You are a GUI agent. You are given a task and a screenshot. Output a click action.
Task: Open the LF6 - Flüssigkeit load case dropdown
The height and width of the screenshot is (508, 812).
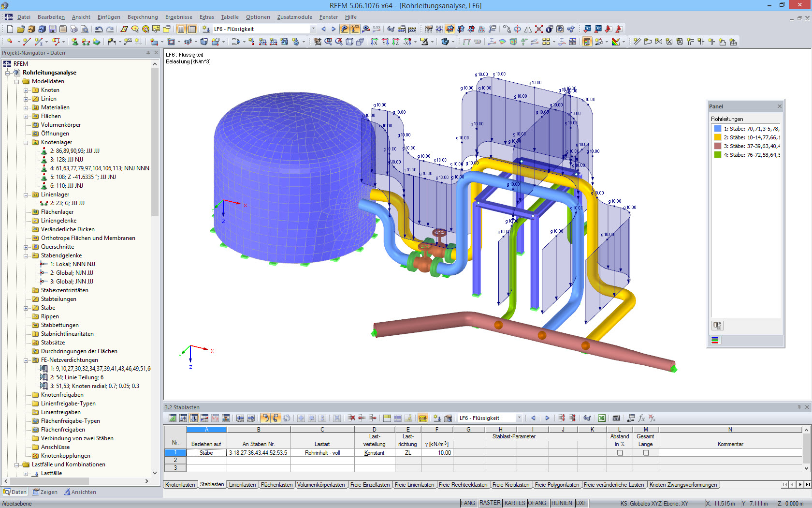coord(313,29)
